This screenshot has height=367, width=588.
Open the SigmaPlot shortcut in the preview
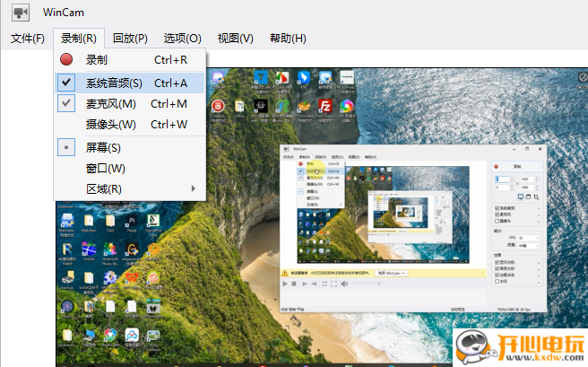click(153, 220)
